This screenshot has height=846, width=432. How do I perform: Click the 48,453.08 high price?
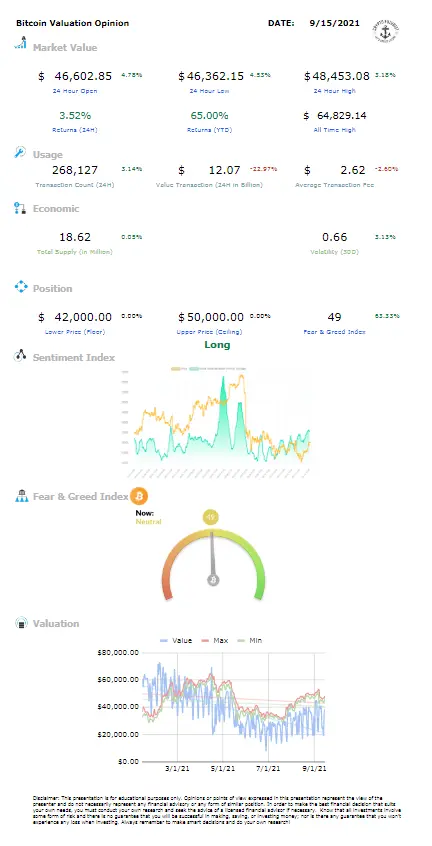coord(340,76)
